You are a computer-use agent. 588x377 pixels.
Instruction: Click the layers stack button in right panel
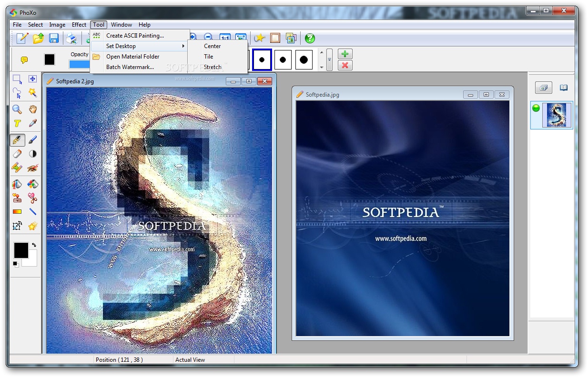[543, 88]
